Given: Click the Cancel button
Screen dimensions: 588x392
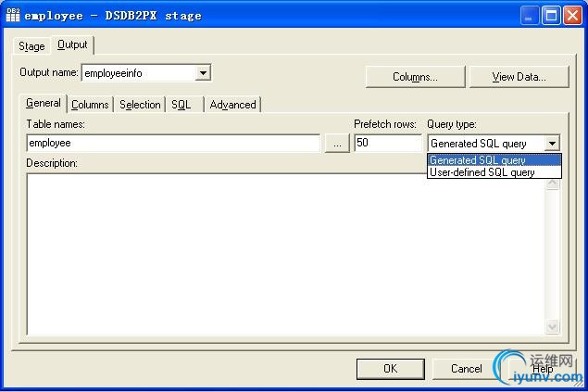Looking at the screenshot, I should [x=466, y=369].
